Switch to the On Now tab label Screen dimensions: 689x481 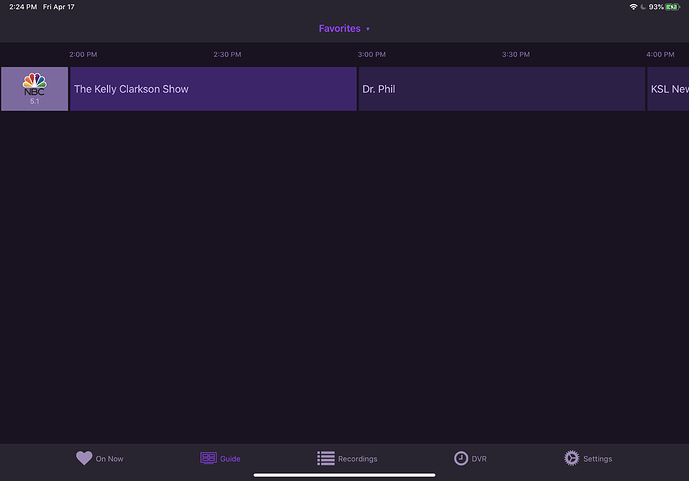point(109,459)
